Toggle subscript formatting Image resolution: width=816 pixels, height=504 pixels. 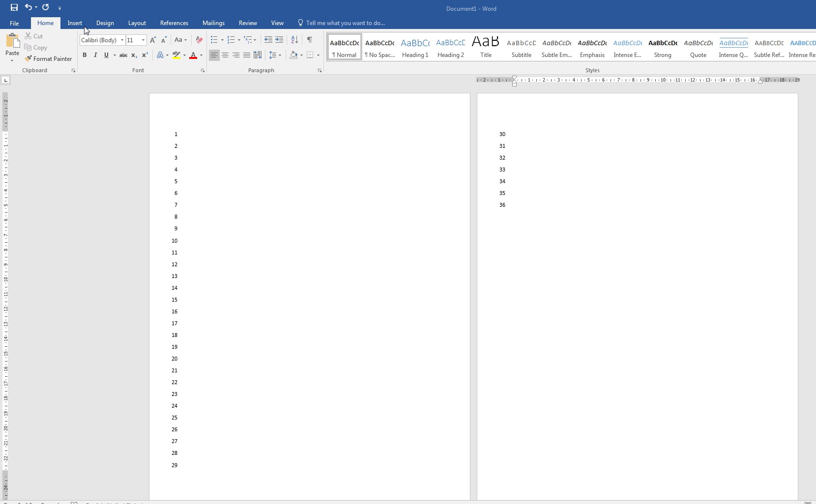coord(134,55)
